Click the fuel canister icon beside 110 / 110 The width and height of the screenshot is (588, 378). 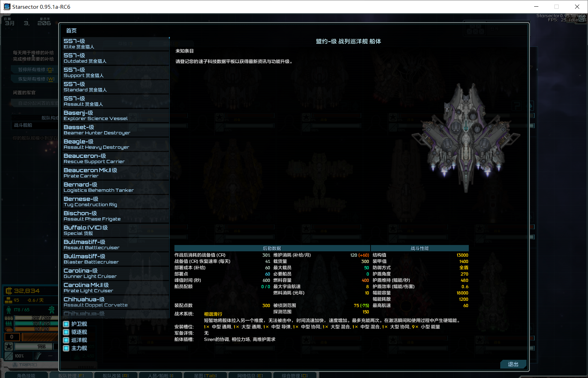[x=9, y=329]
